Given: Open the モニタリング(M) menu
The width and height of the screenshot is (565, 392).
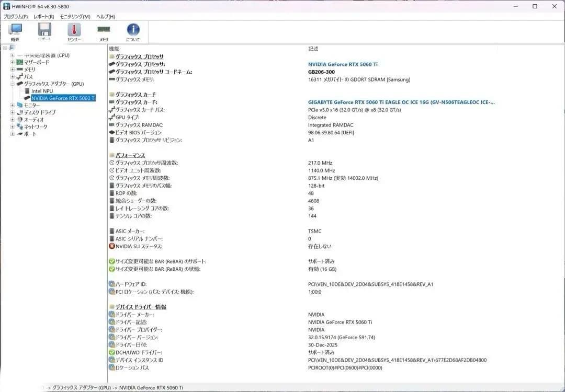Looking at the screenshot, I should tap(75, 17).
